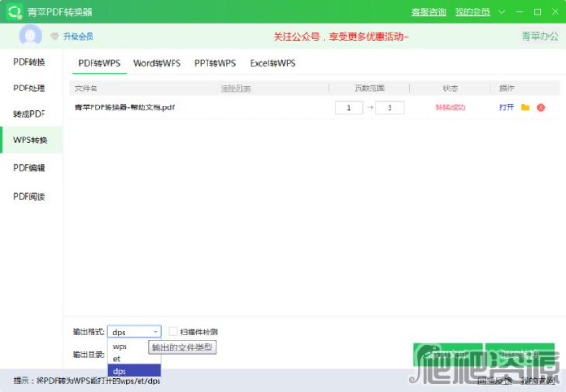Choose highlighted dps from the format list
The height and width of the screenshot is (392, 566).
coord(134,371)
